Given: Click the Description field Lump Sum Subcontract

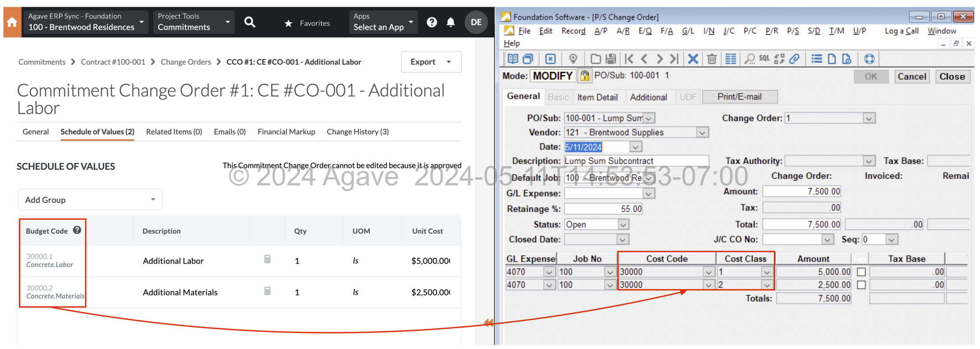Looking at the screenshot, I should 637,161.
